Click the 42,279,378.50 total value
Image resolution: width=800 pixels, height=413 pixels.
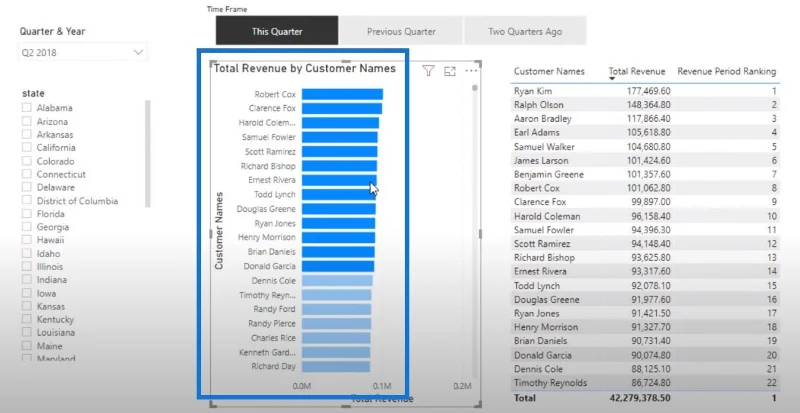coord(640,397)
